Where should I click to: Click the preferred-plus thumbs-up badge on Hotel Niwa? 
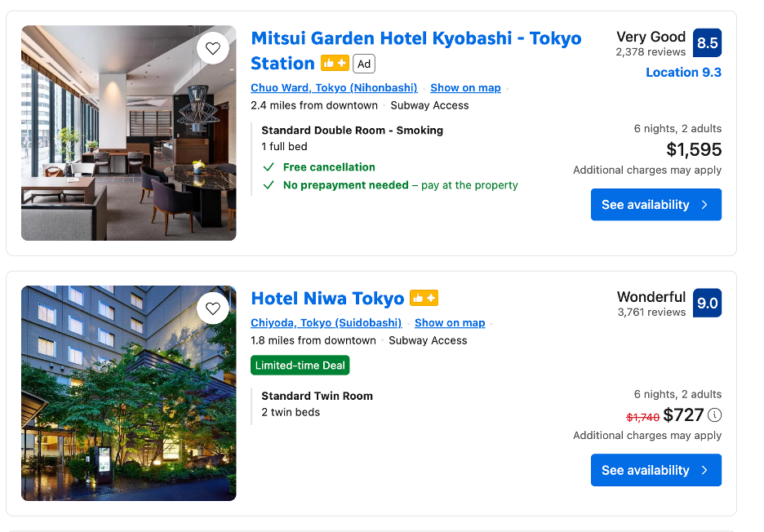point(424,299)
